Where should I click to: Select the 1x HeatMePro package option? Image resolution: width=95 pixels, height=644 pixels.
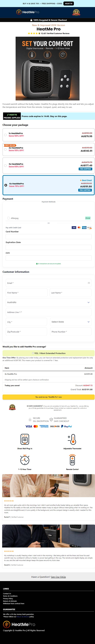click(x=49, y=135)
